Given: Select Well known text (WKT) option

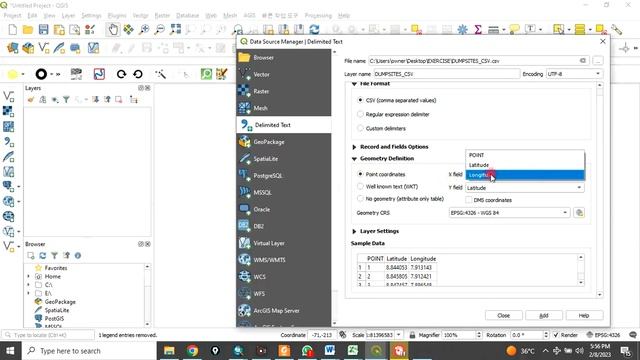Looking at the screenshot, I should [x=360, y=187].
